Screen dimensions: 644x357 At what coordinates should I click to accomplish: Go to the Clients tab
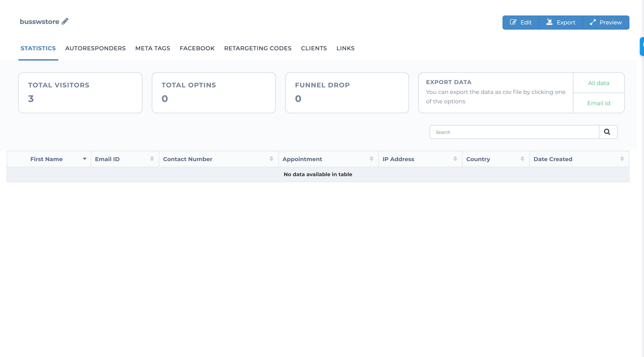click(314, 48)
